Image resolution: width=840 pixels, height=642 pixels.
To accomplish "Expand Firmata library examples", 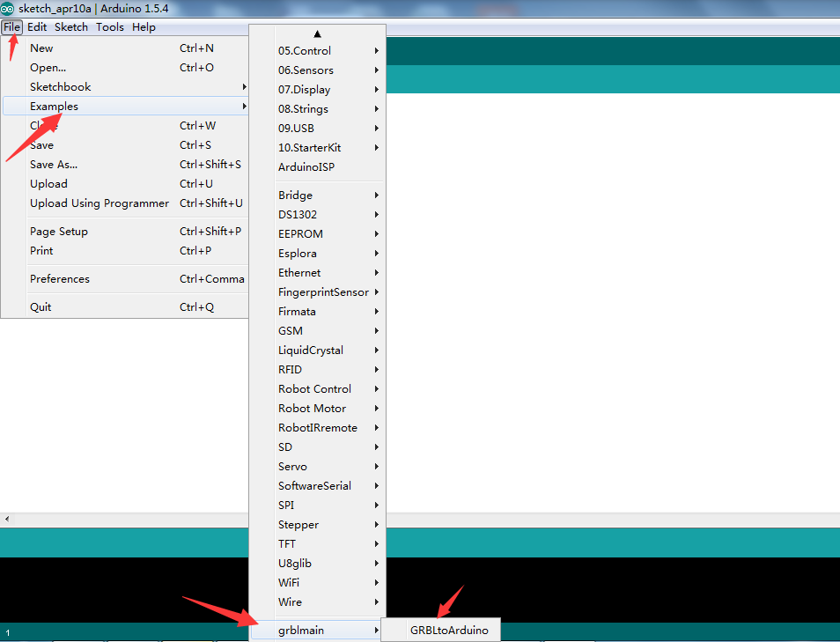I will click(x=318, y=312).
